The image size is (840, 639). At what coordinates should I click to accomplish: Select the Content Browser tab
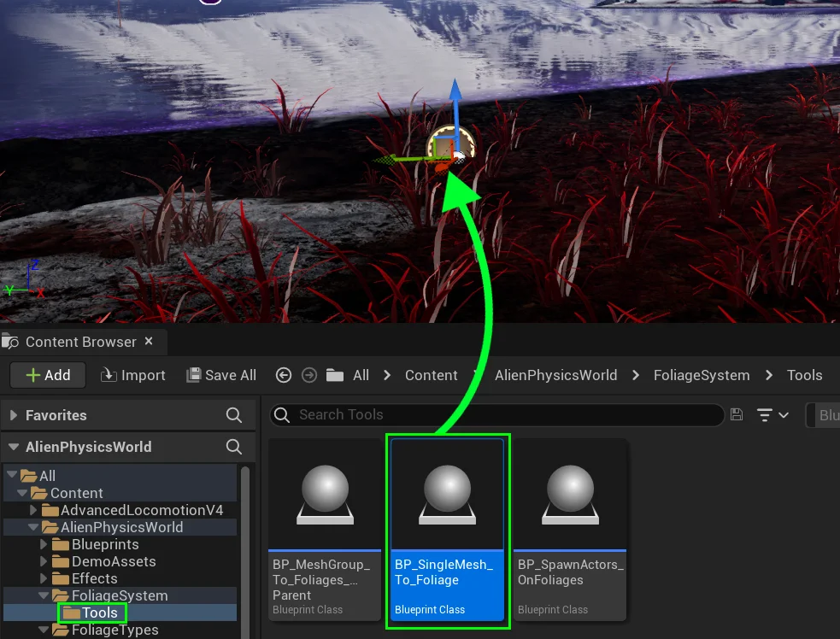coord(80,342)
